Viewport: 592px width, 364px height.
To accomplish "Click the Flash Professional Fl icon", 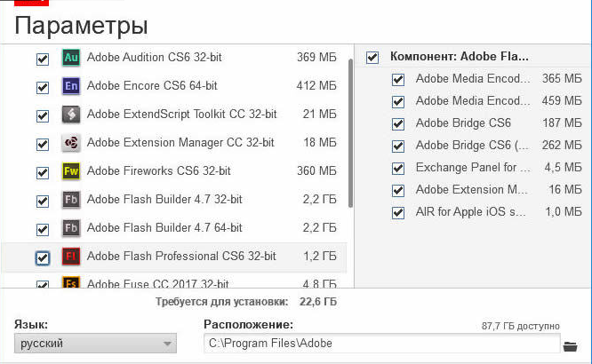I will 71,257.
